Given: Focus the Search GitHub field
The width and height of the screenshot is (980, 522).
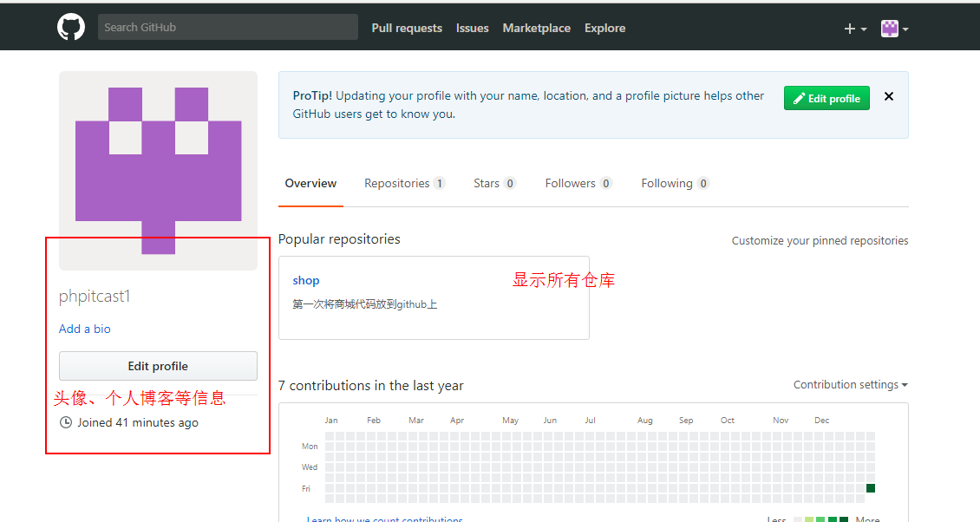Looking at the screenshot, I should point(227,27).
